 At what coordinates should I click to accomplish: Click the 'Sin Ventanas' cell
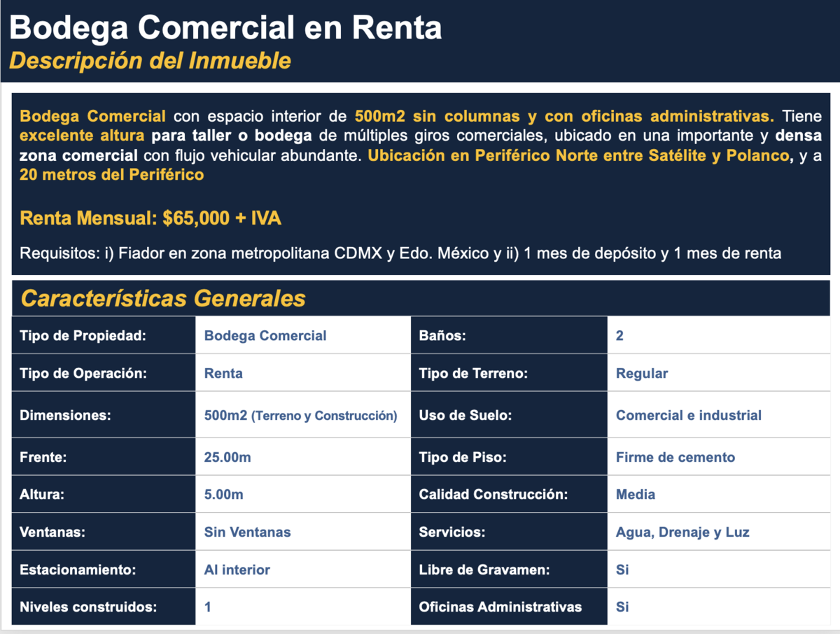(x=247, y=532)
